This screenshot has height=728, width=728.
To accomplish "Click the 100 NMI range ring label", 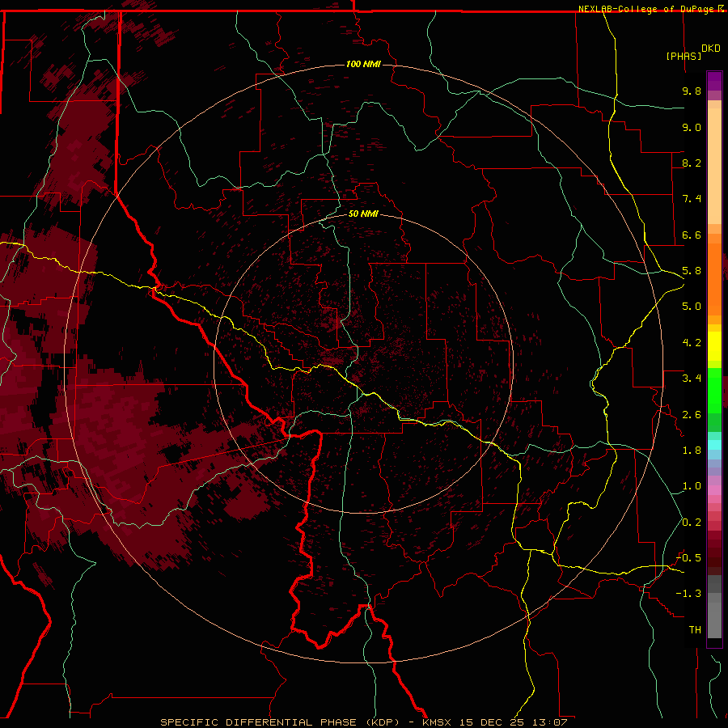I will pyautogui.click(x=363, y=64).
